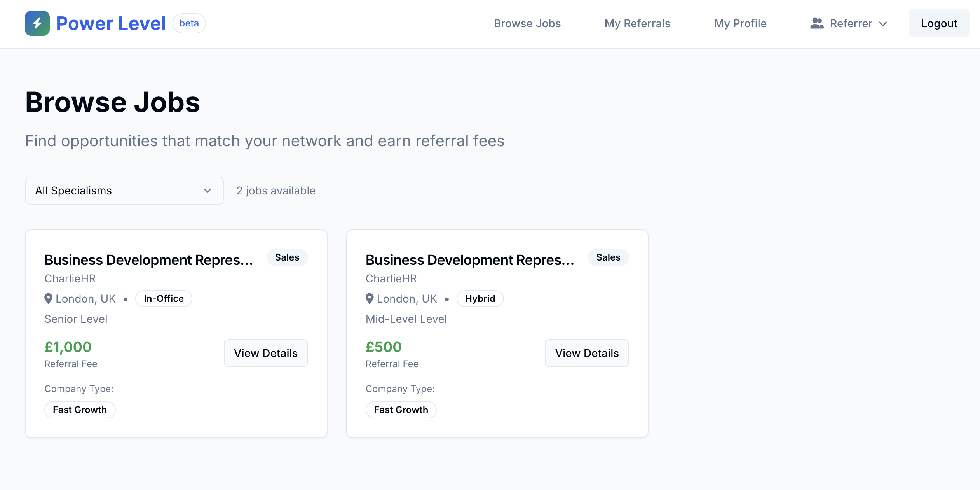Click Sales tag on Hybrid job card
Viewport: 980px width, 490px height.
tap(608, 257)
